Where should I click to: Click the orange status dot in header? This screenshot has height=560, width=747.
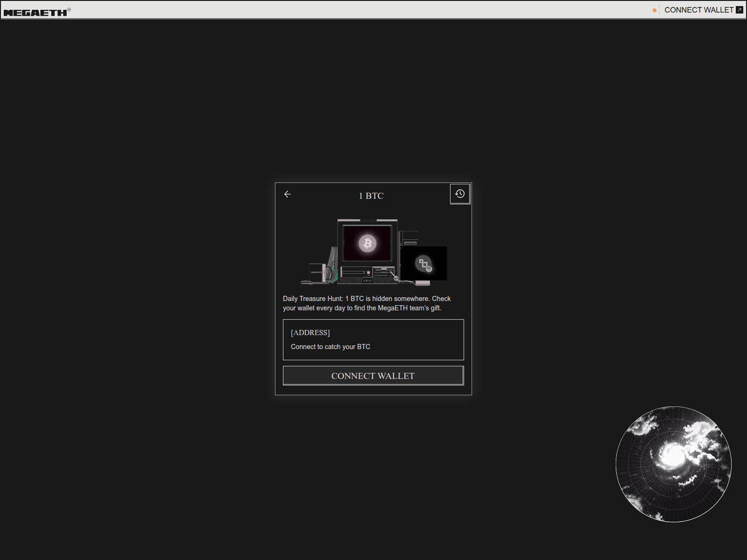click(655, 10)
